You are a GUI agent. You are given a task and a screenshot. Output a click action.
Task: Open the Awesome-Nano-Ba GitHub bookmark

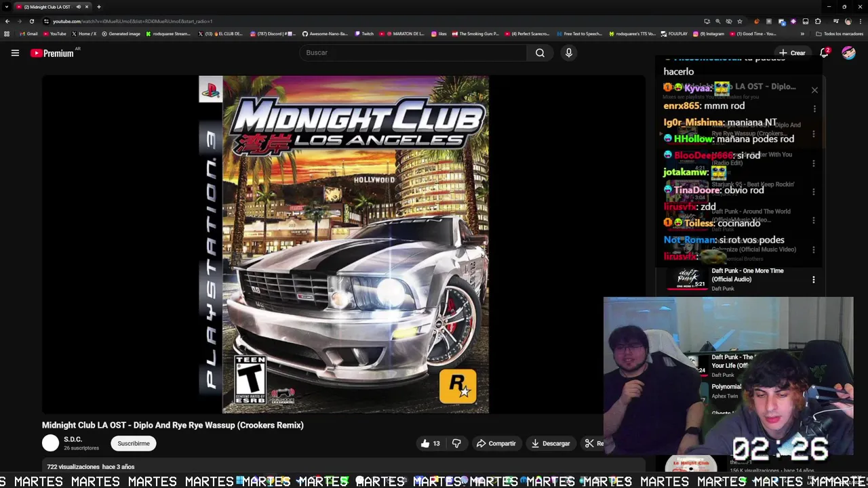[325, 34]
